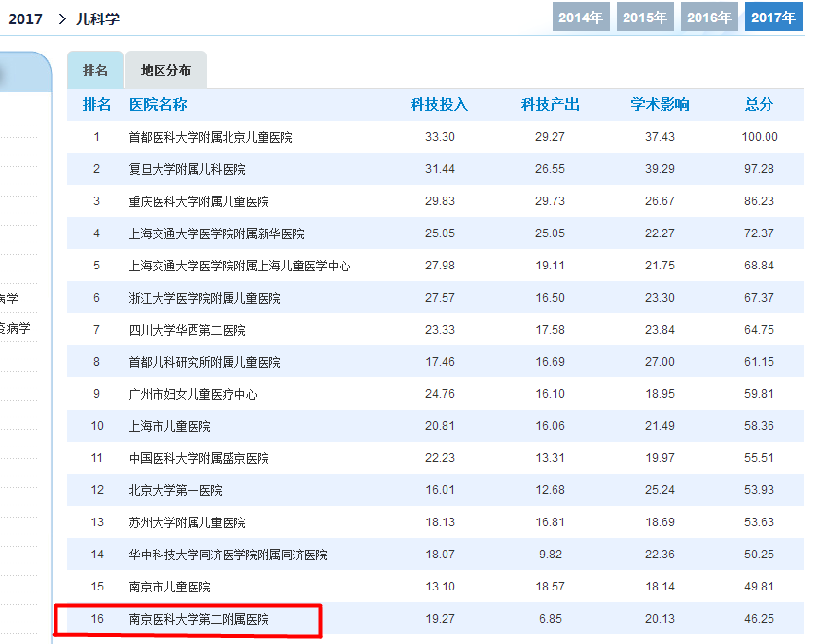Click total score 100.00
The height and width of the screenshot is (644, 823).
pyautogui.click(x=760, y=137)
